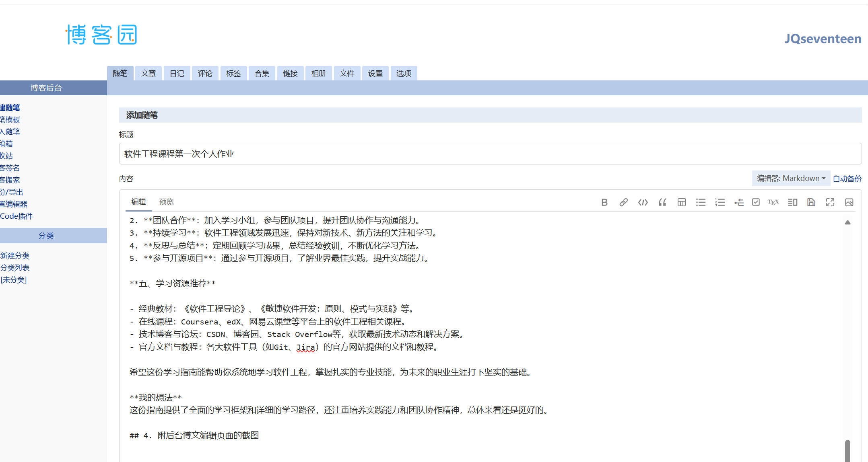This screenshot has height=462, width=868.
Task: Insert task list checkbox item
Action: (x=756, y=202)
